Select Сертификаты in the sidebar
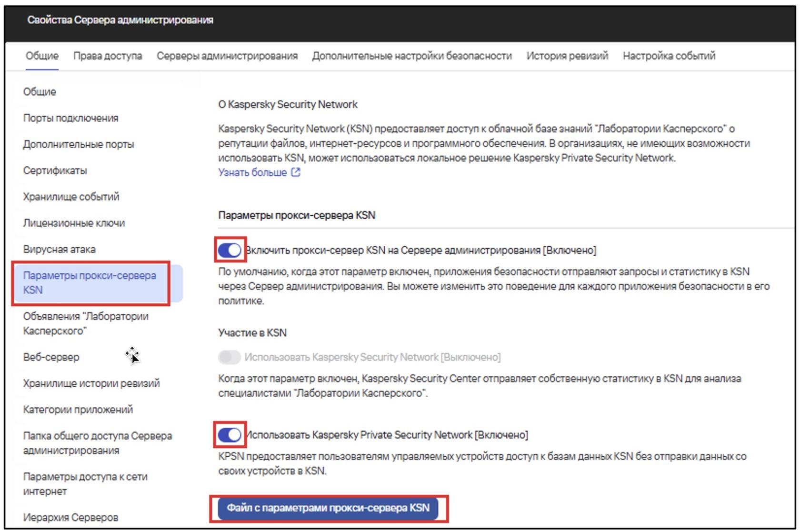 tap(55, 171)
